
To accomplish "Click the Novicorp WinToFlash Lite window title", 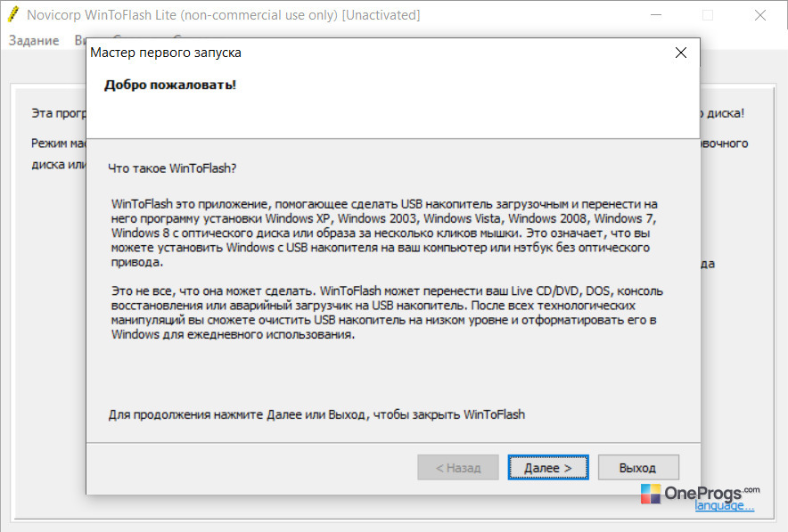I will [x=223, y=15].
